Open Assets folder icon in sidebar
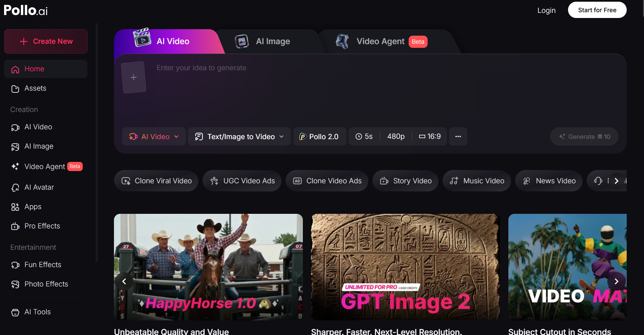644x335 pixels. [15, 89]
